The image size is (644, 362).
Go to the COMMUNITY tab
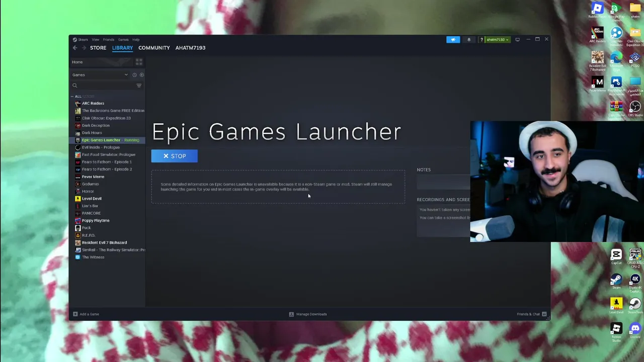tap(154, 48)
